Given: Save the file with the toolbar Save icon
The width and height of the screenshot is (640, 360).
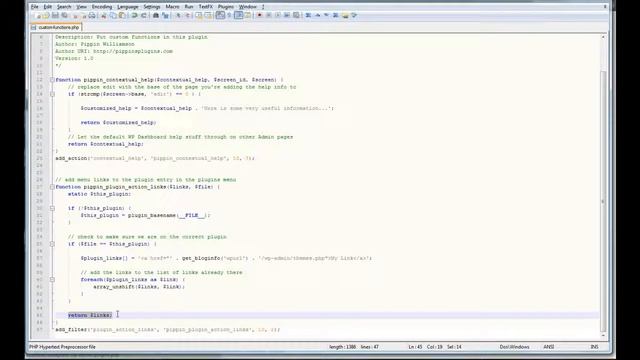Looking at the screenshot, I should [55, 16].
